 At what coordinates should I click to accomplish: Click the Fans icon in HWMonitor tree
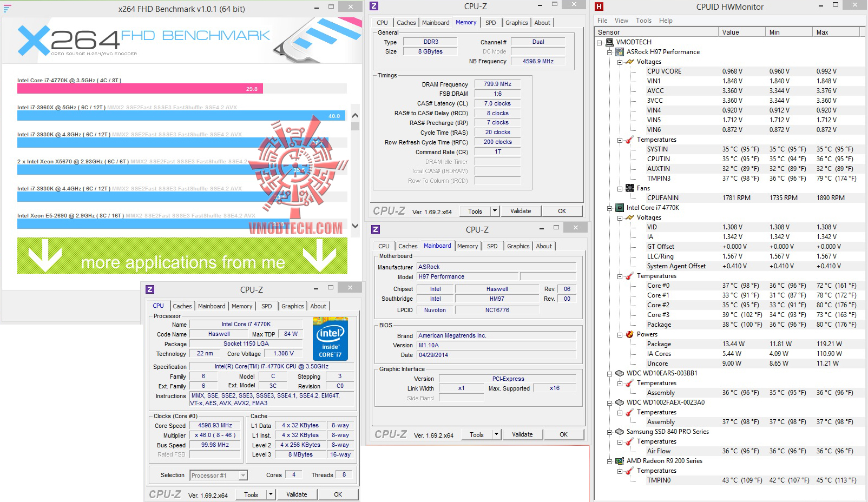click(x=630, y=188)
